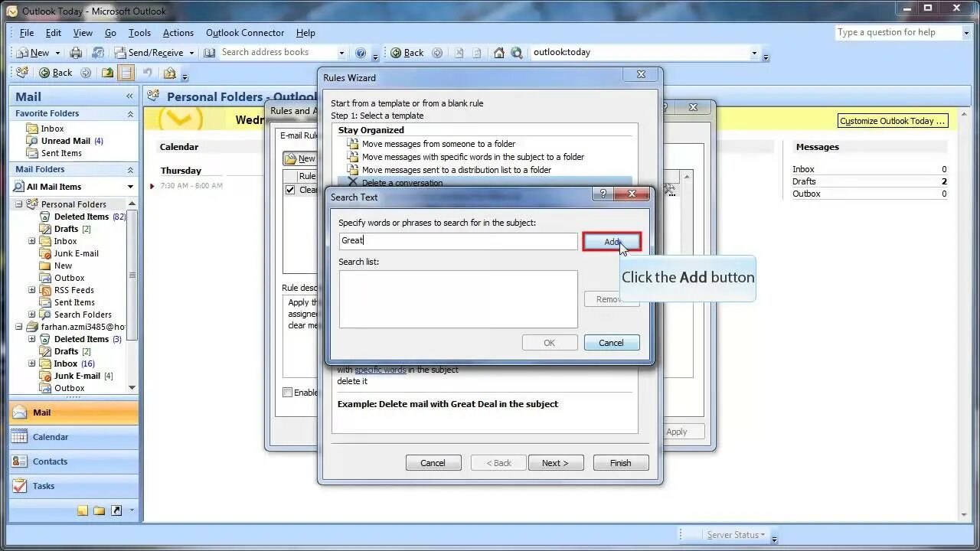Select Deleted Items (82) folder
The width and height of the screenshot is (980, 551).
pos(83,217)
